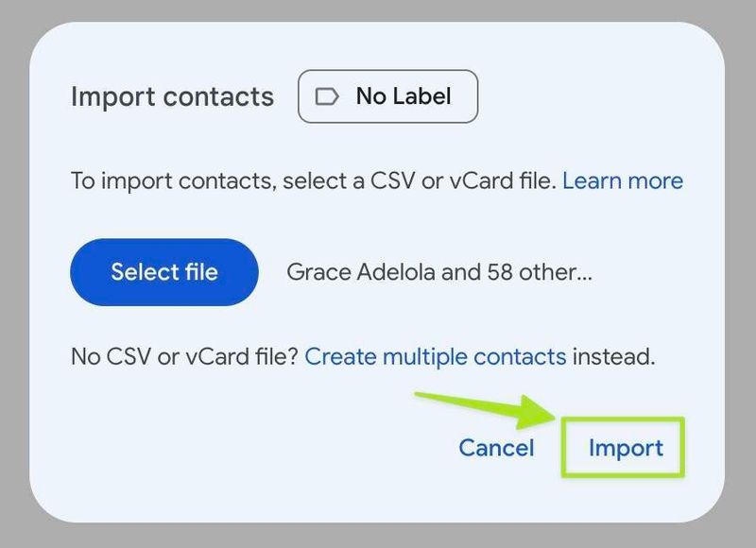The image size is (756, 548).
Task: Replace the chosen file with Select file
Action: [163, 272]
